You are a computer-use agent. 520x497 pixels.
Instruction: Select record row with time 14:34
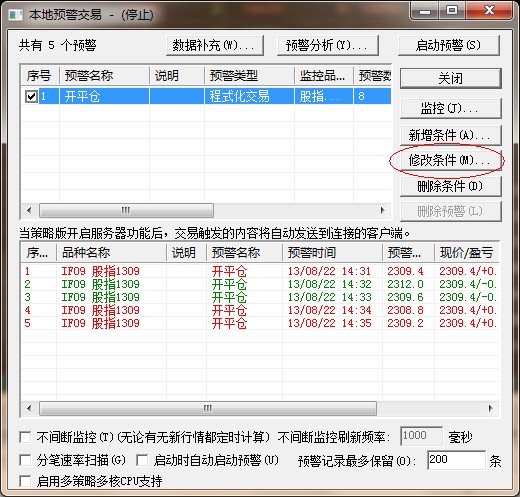click(x=260, y=310)
